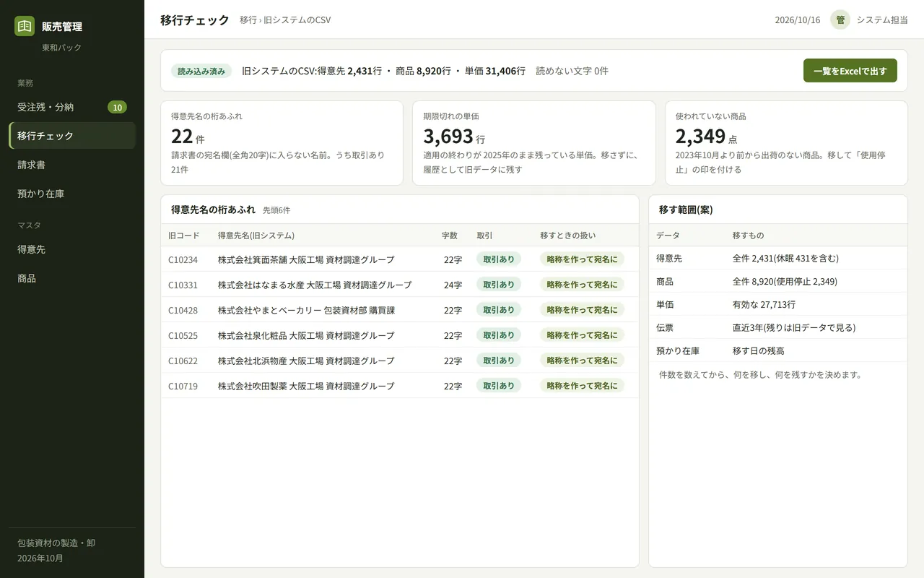Click 全件 2,431(休眠 431を含む)

785,258
